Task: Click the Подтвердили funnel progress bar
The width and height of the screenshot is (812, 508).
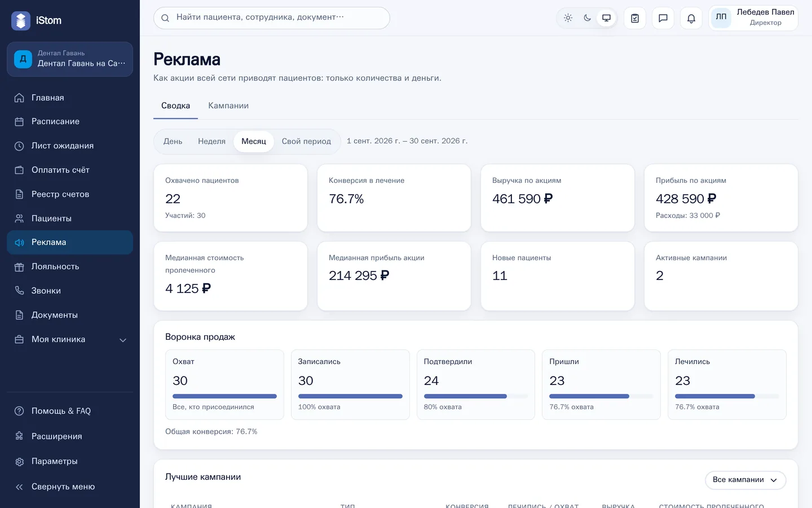Action: coord(476,396)
